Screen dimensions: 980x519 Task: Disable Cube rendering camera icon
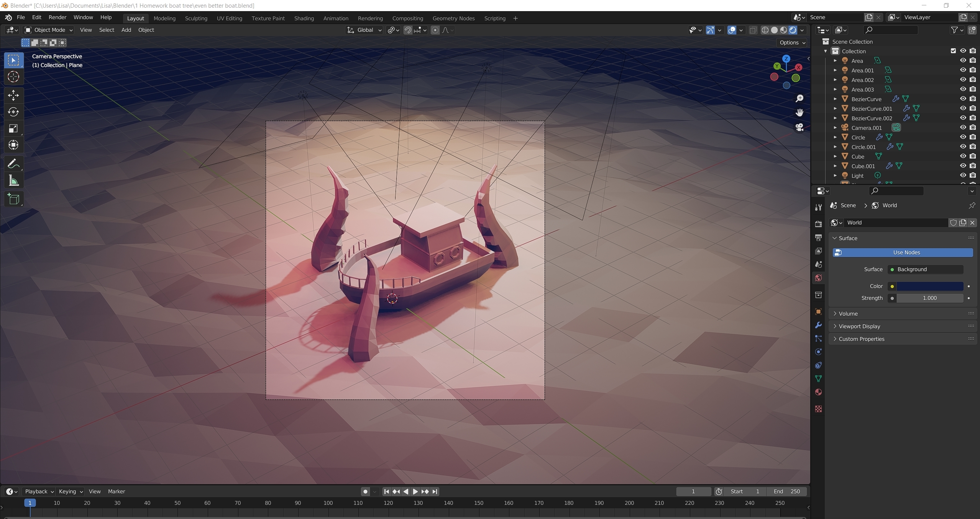coord(973,156)
